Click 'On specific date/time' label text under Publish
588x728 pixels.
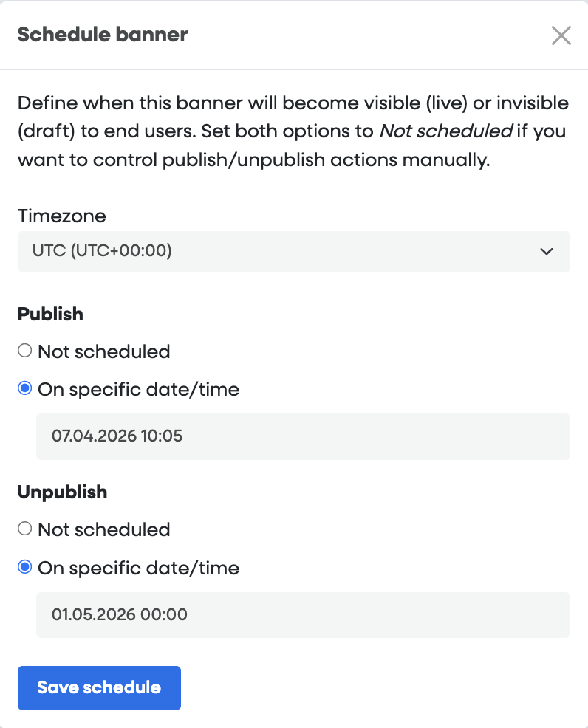pyautogui.click(x=139, y=389)
